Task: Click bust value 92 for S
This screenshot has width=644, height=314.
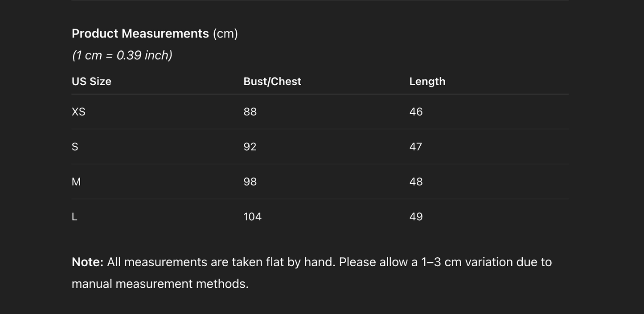Action: click(250, 147)
